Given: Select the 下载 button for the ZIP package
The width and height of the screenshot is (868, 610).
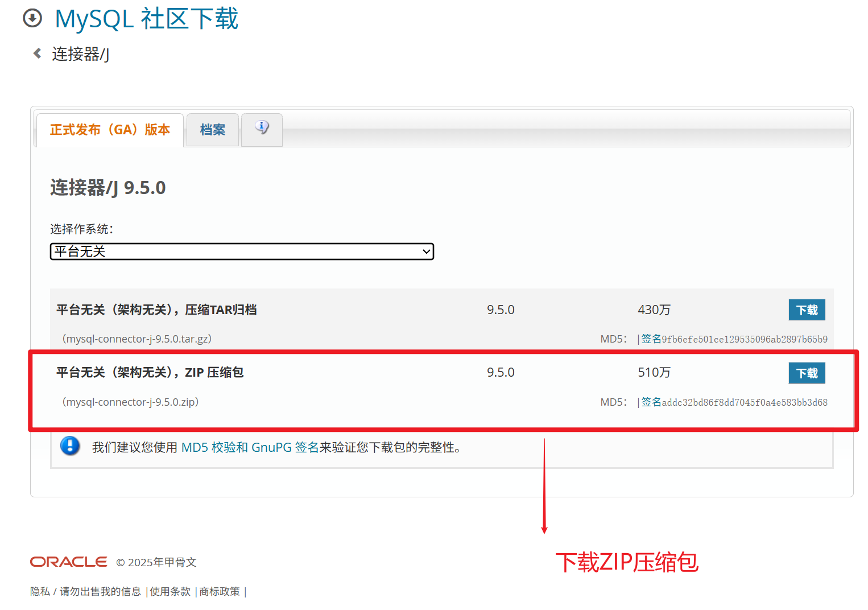Looking at the screenshot, I should (807, 373).
